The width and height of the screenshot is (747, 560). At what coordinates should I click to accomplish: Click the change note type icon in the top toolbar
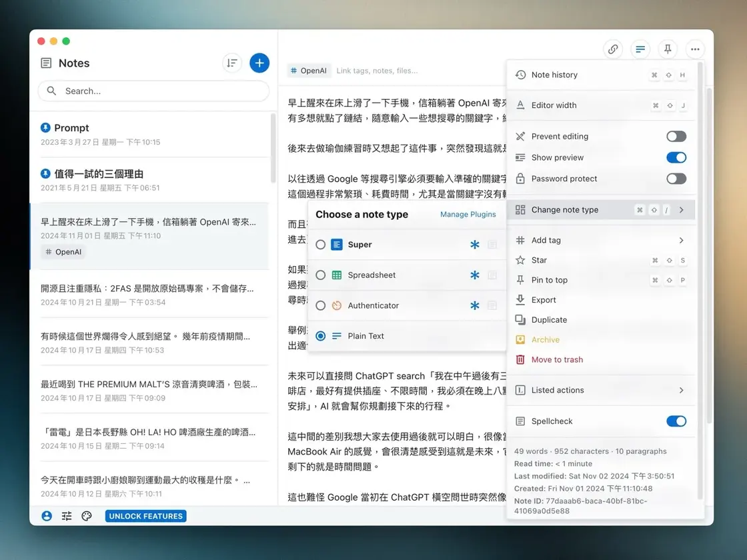(640, 49)
